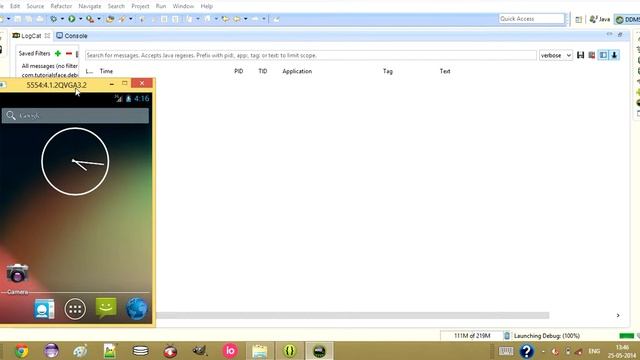Open the Run menu

coord(161,6)
